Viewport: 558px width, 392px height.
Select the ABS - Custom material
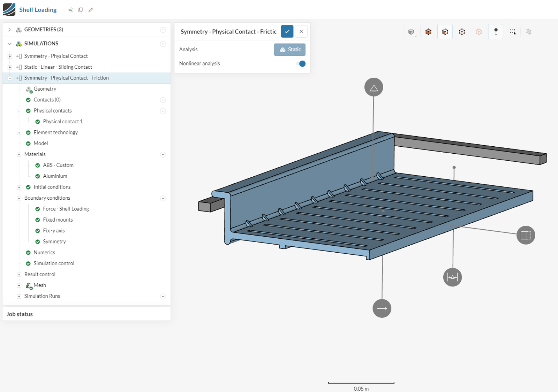(58, 165)
